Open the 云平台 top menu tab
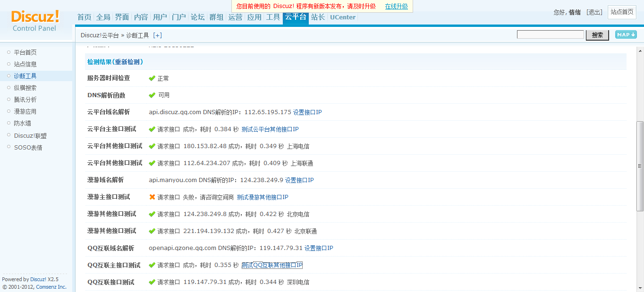Image resolution: width=644 pixels, height=292 pixels. click(x=296, y=17)
